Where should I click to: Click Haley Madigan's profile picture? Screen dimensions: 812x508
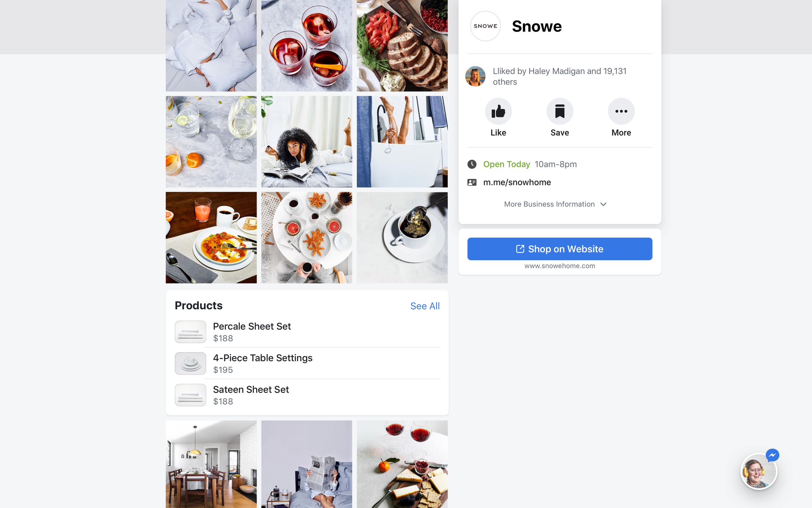(475, 76)
